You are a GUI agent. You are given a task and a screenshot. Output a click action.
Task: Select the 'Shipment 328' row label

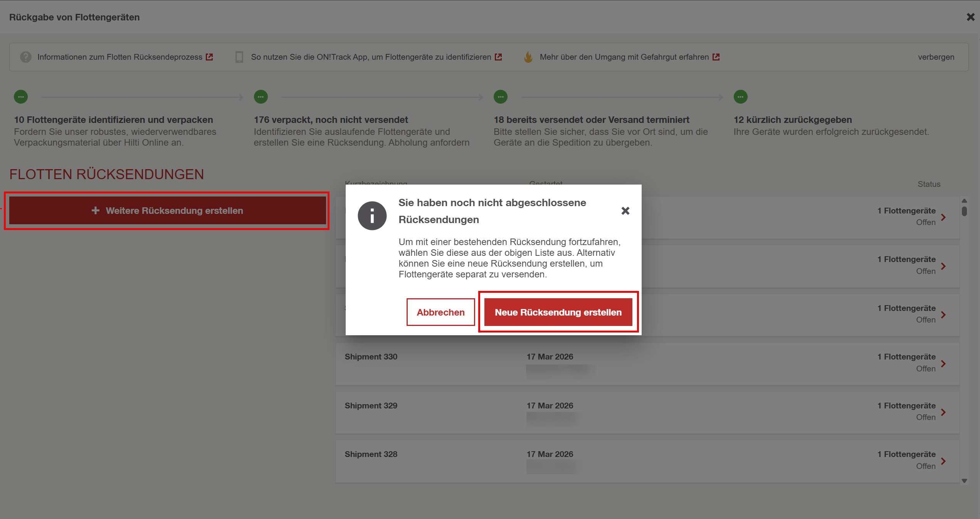tap(371, 454)
